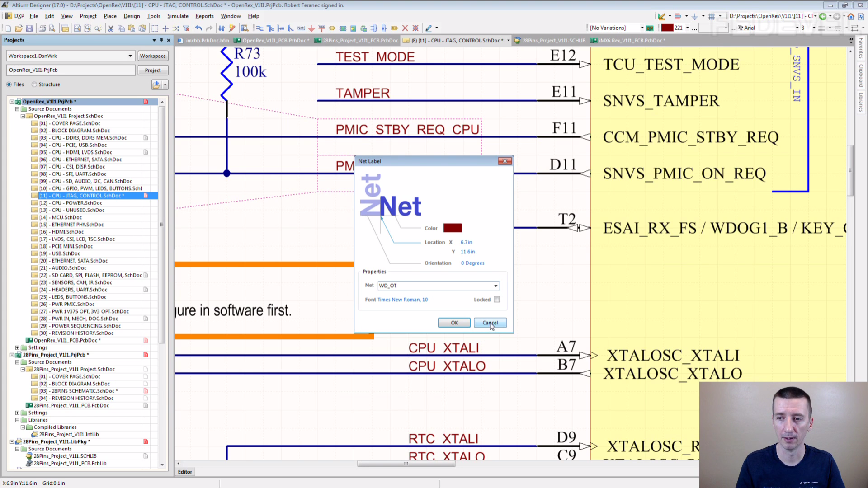This screenshot has width=868, height=488.
Task: Select the Files radio button
Action: point(9,84)
